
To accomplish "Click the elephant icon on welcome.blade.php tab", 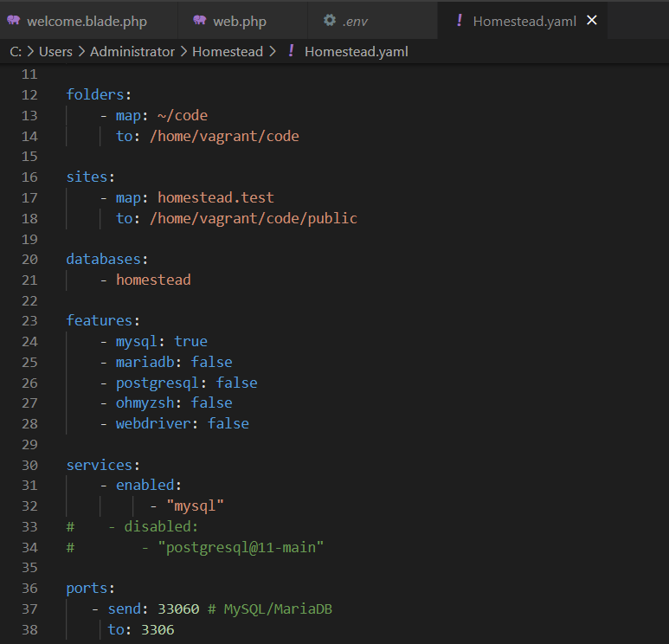I will pos(14,20).
